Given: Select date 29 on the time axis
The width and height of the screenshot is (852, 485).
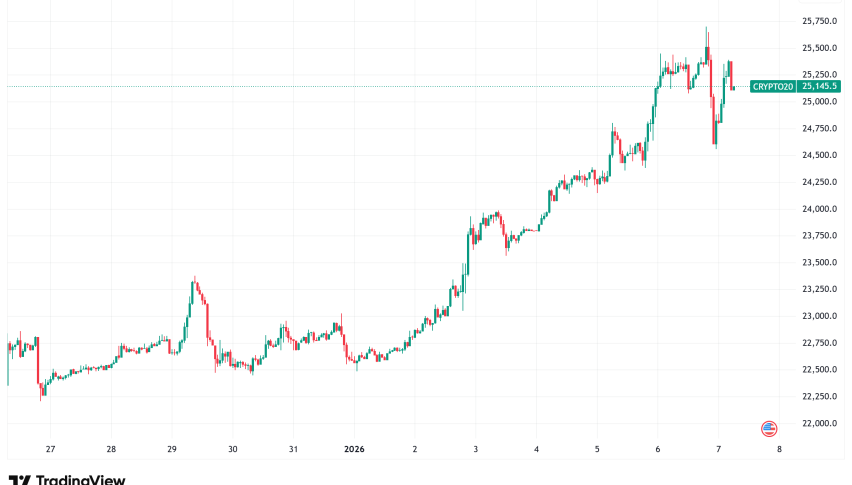Looking at the screenshot, I should tap(172, 450).
